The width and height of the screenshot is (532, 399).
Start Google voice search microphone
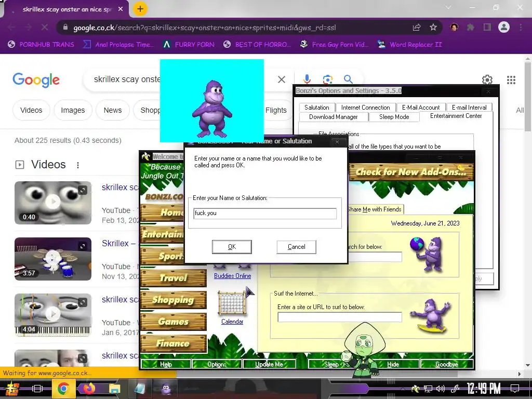click(x=307, y=79)
